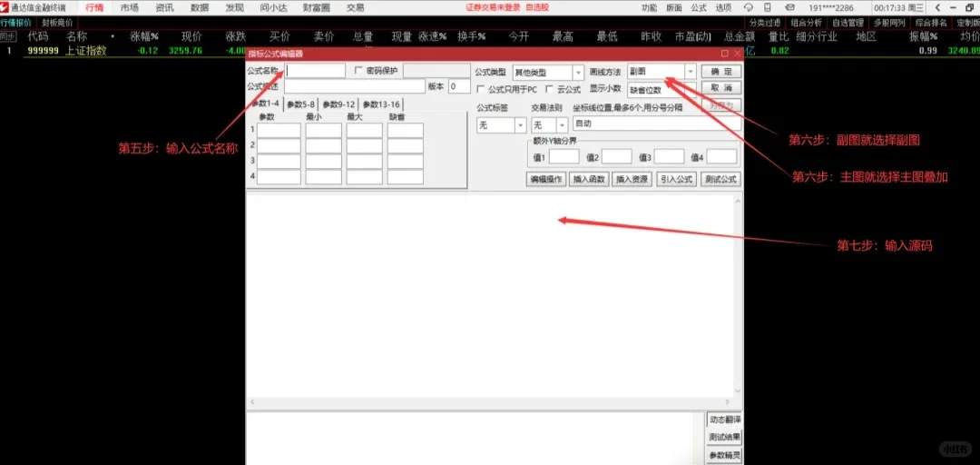The height and width of the screenshot is (465, 980).
Task: Switch to the 参数13-16 tab
Action: [x=381, y=104]
